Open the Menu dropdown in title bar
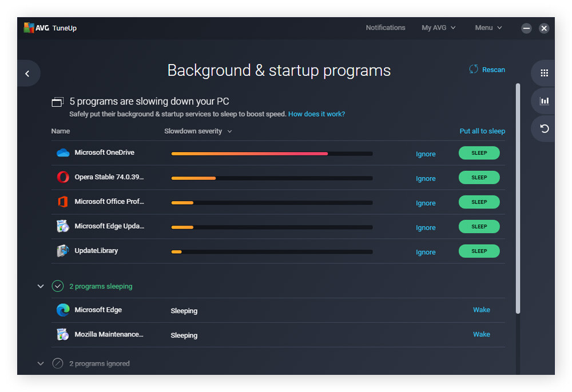Screen dimensions: 572x392 coord(488,27)
